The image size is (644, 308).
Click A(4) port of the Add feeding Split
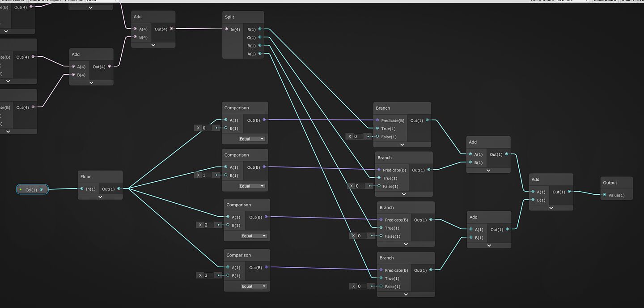click(135, 29)
